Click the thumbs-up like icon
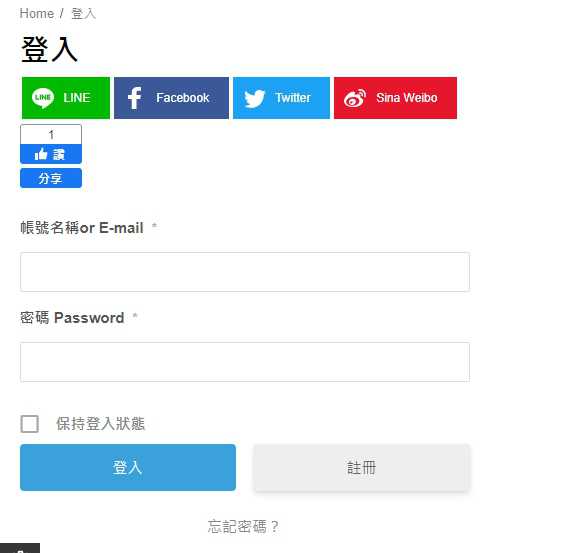This screenshot has width=586, height=553. click(41, 154)
